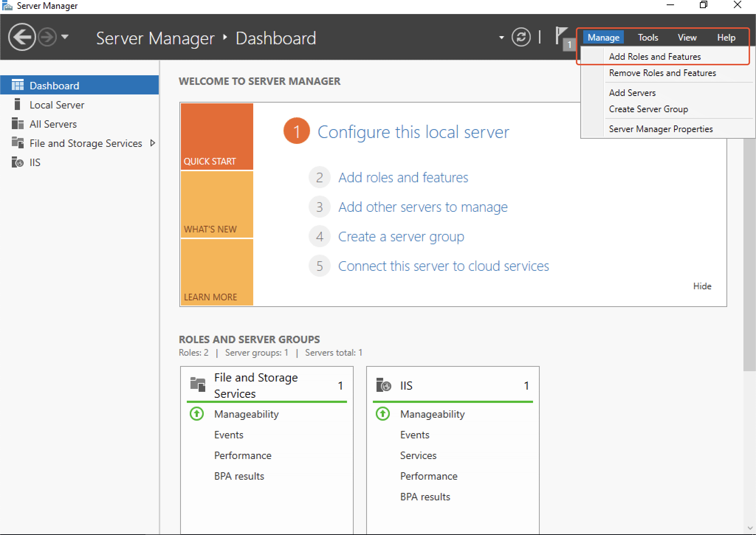Click step number 4 circle
The height and width of the screenshot is (535, 756).
tap(319, 237)
